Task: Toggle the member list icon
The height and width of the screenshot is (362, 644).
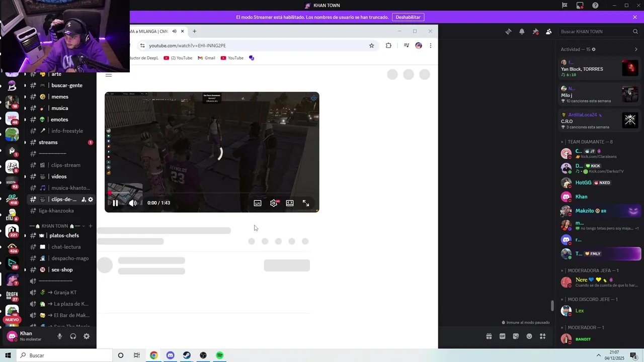Action: coord(548,31)
